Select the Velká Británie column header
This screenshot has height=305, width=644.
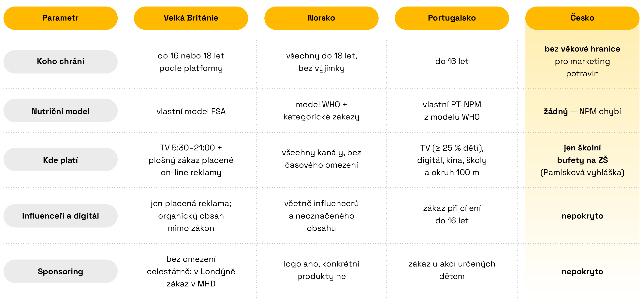(191, 18)
